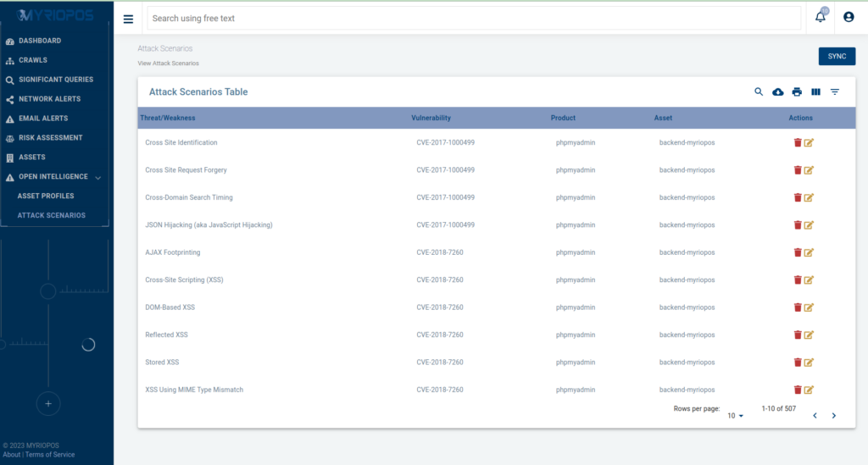Navigate to Crawls section
The height and width of the screenshot is (465, 868).
(x=33, y=60)
